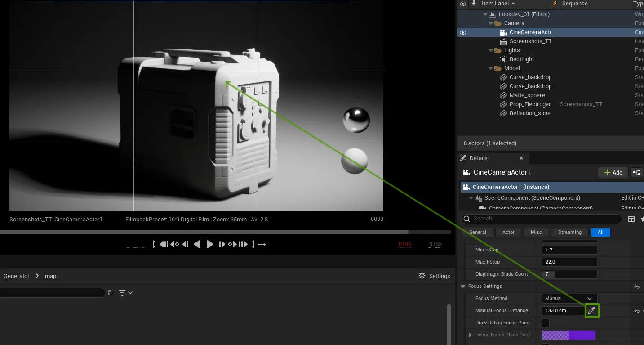The image size is (644, 345).
Task: Collapse the Focus Settings section
Action: [463, 286]
